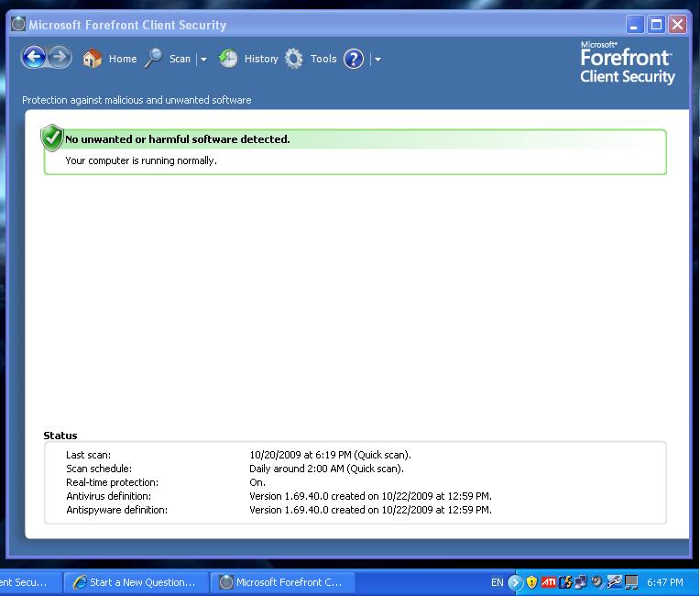This screenshot has width=700, height=596.
Task: Click the antispyware definition version value
Action: click(370, 510)
